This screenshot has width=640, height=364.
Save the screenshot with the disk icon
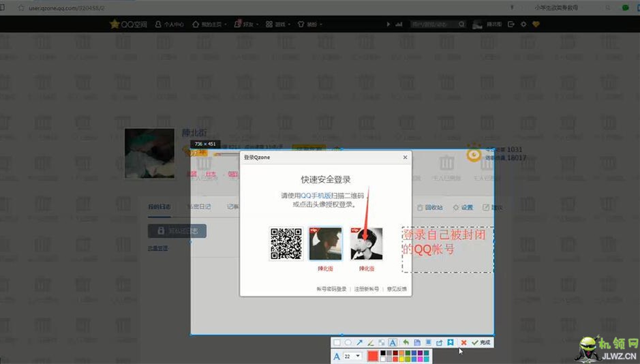click(418, 342)
